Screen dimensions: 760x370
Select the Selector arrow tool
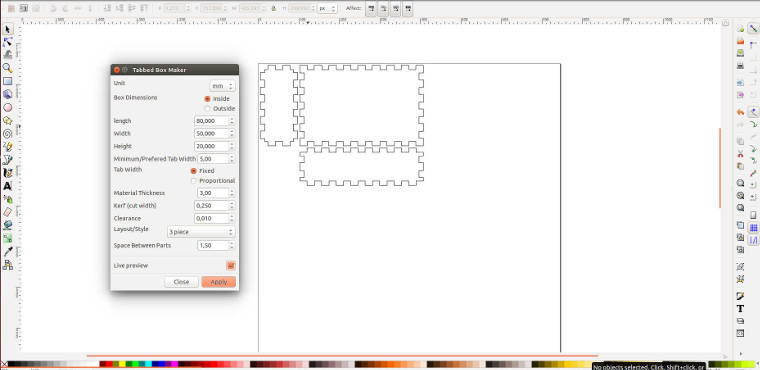[x=7, y=30]
